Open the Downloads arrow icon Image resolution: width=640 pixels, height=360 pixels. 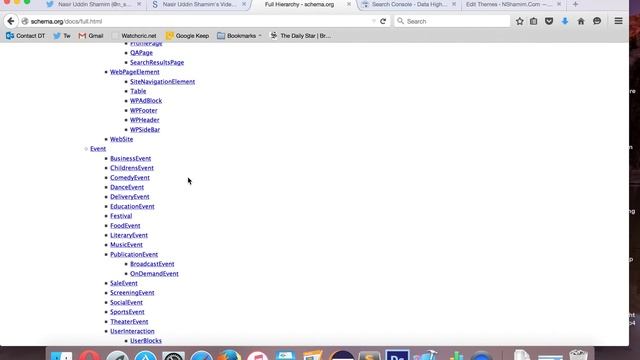565,21
